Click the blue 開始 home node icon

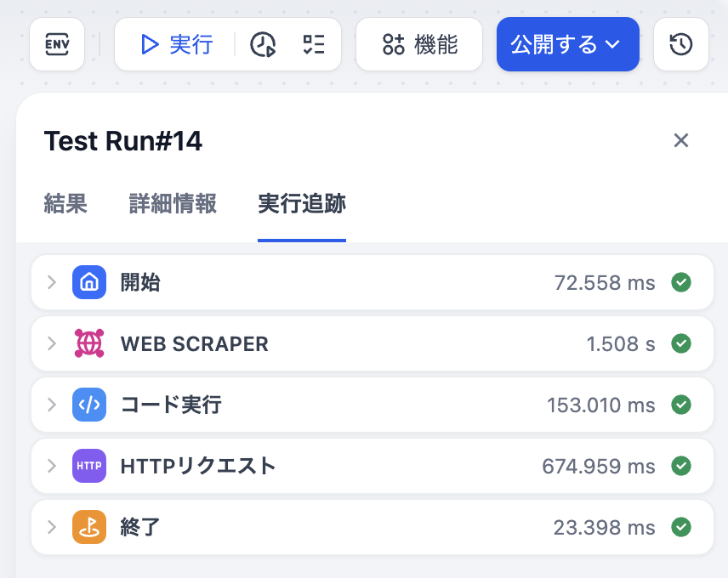(89, 282)
